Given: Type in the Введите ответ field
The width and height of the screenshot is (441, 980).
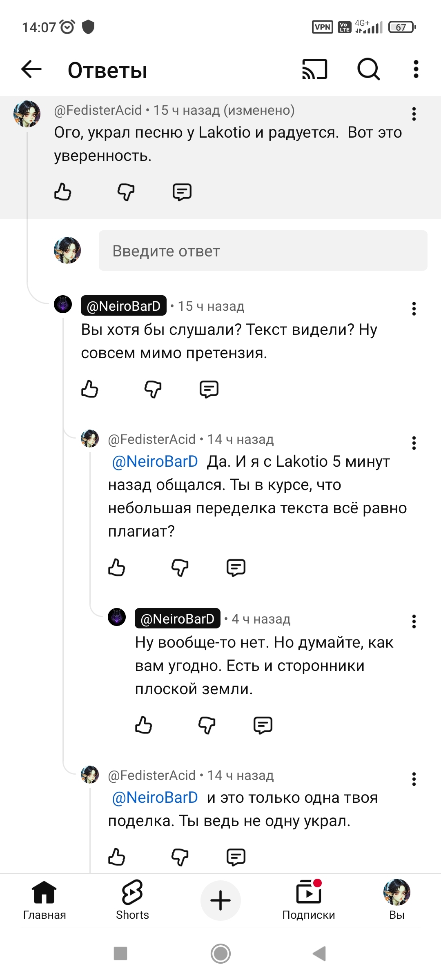Looking at the screenshot, I should click(263, 251).
